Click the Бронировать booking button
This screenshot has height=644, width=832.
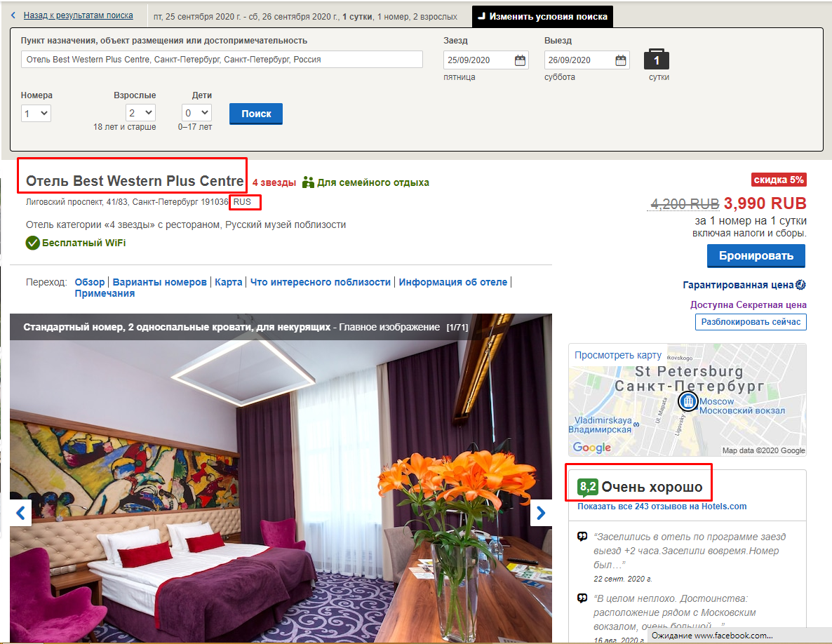point(756,255)
